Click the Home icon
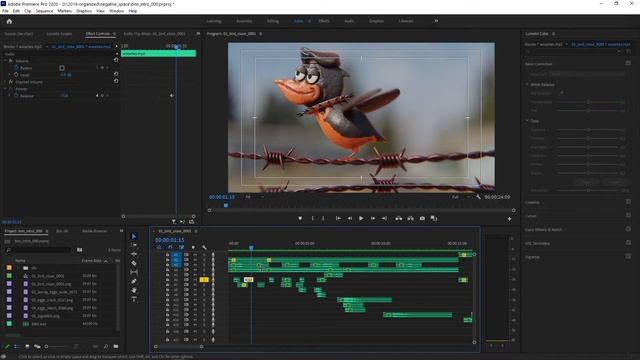The width and height of the screenshot is (640, 360). click(x=9, y=21)
